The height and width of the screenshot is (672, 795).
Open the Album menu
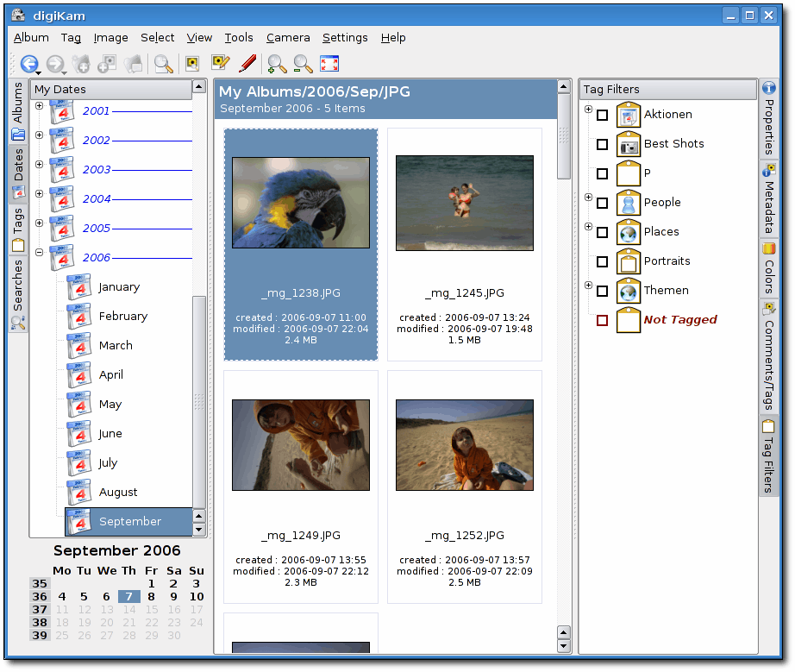(x=31, y=38)
